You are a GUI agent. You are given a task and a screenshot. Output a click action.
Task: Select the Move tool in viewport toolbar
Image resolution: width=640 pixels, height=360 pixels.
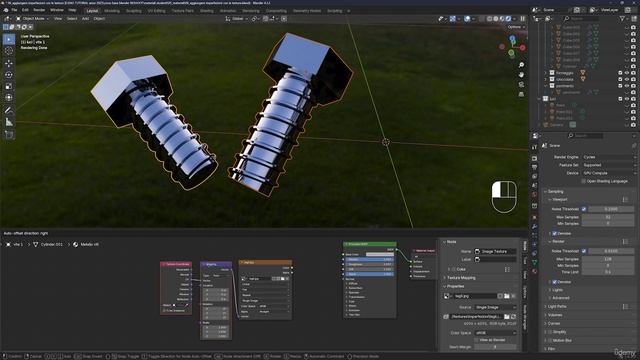pos(9,63)
